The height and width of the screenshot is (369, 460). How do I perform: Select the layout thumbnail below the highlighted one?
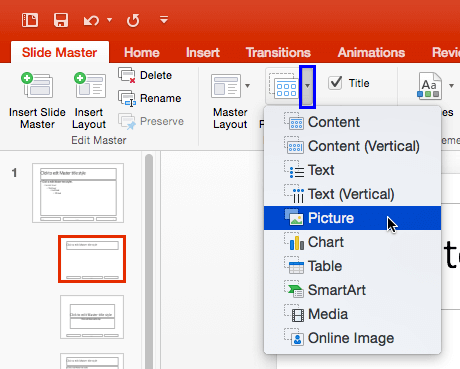click(x=92, y=317)
